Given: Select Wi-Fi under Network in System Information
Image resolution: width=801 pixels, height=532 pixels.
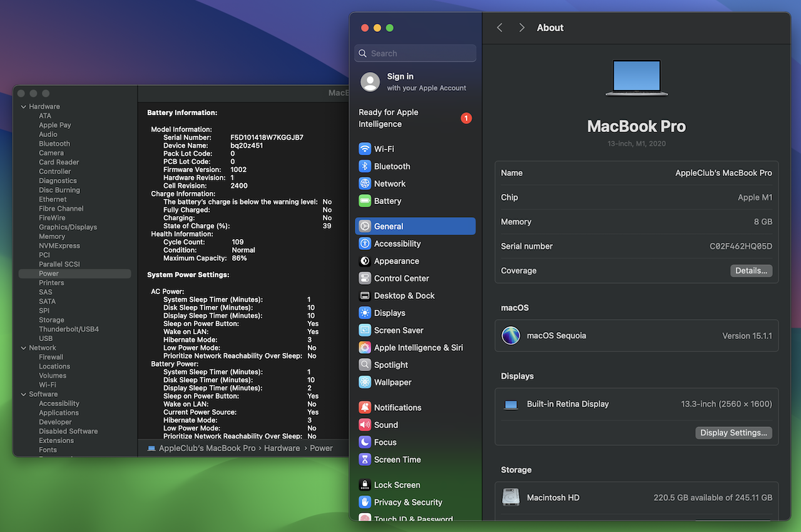Looking at the screenshot, I should pyautogui.click(x=48, y=385).
